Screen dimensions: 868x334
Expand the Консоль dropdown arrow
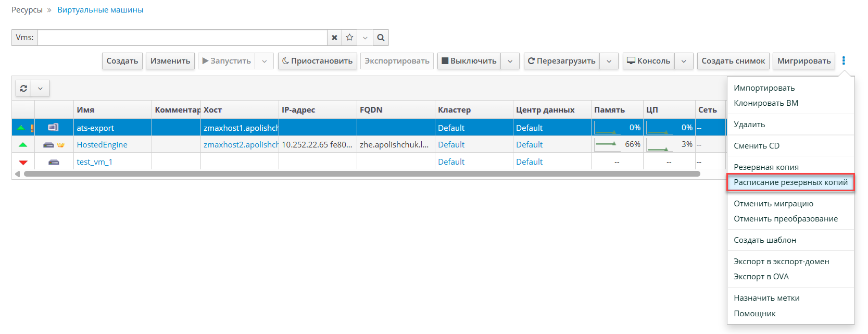684,61
